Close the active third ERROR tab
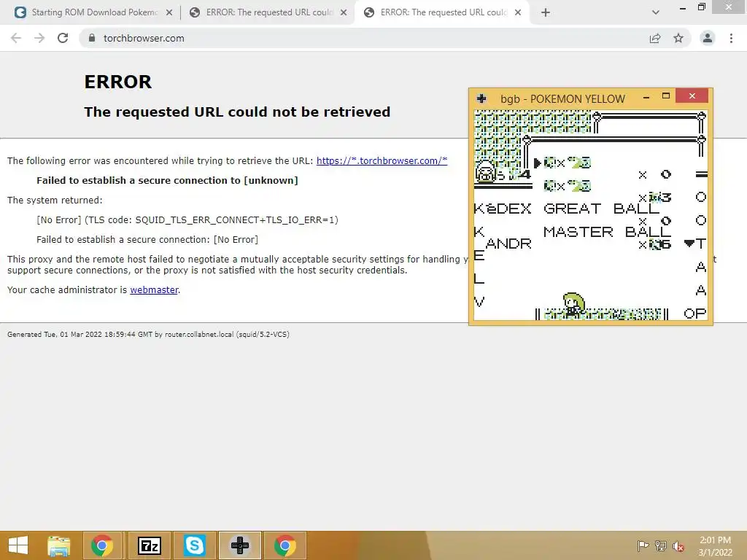The height and width of the screenshot is (560, 747). [x=518, y=13]
